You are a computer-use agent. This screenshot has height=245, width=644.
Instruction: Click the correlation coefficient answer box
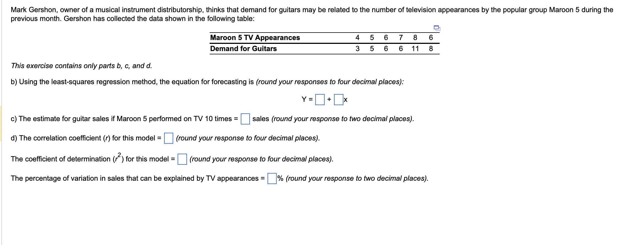tap(169, 139)
